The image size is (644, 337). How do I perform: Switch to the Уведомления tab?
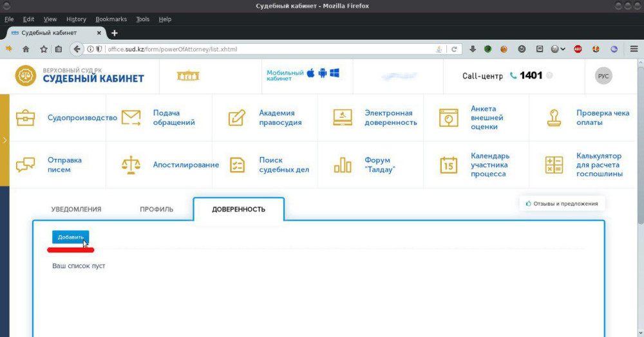click(76, 209)
